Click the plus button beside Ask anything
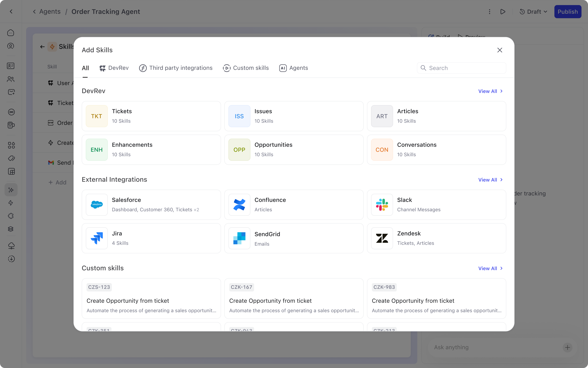Viewport: 588px width, 368px height. coord(568,347)
